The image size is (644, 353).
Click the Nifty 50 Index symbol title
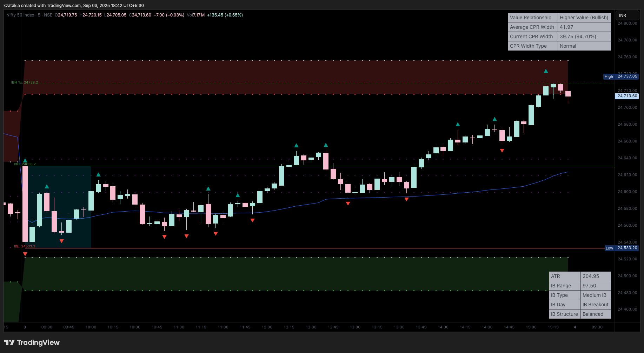tap(20, 15)
